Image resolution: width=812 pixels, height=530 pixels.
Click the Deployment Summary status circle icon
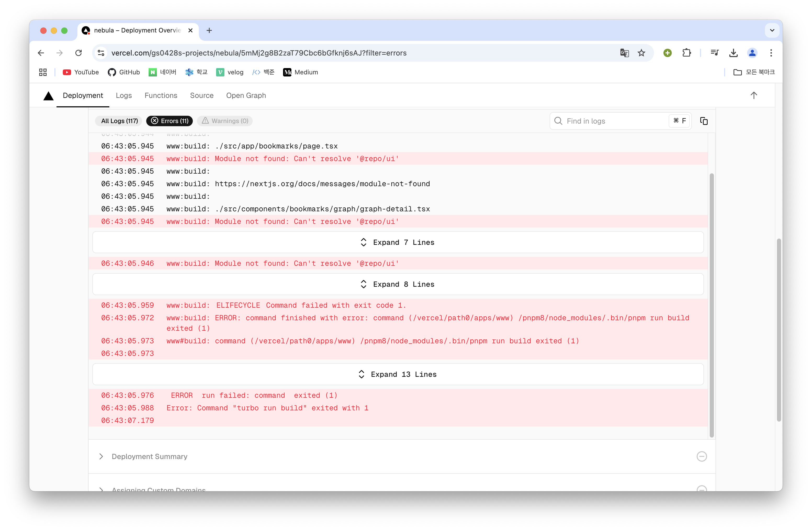701,456
